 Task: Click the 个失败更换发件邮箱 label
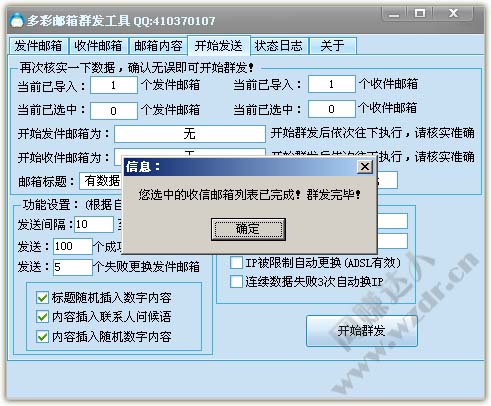pos(147,267)
